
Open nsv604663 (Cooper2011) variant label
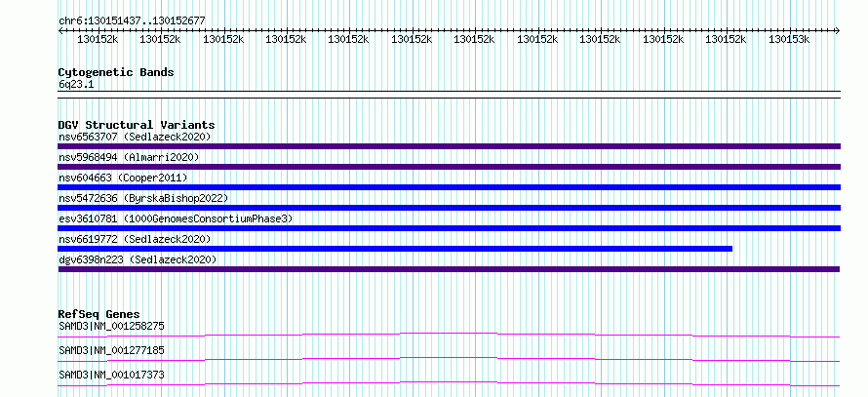123,178
